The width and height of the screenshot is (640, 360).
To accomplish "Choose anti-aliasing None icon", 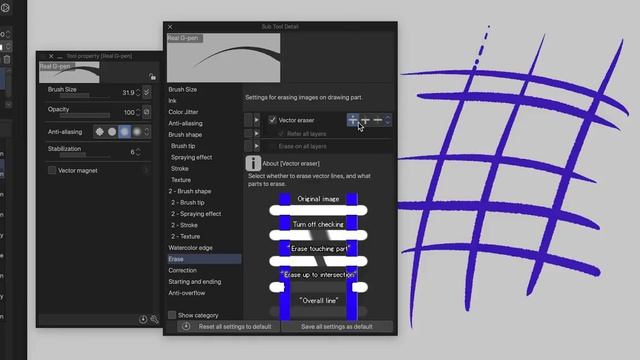I will (x=100, y=131).
